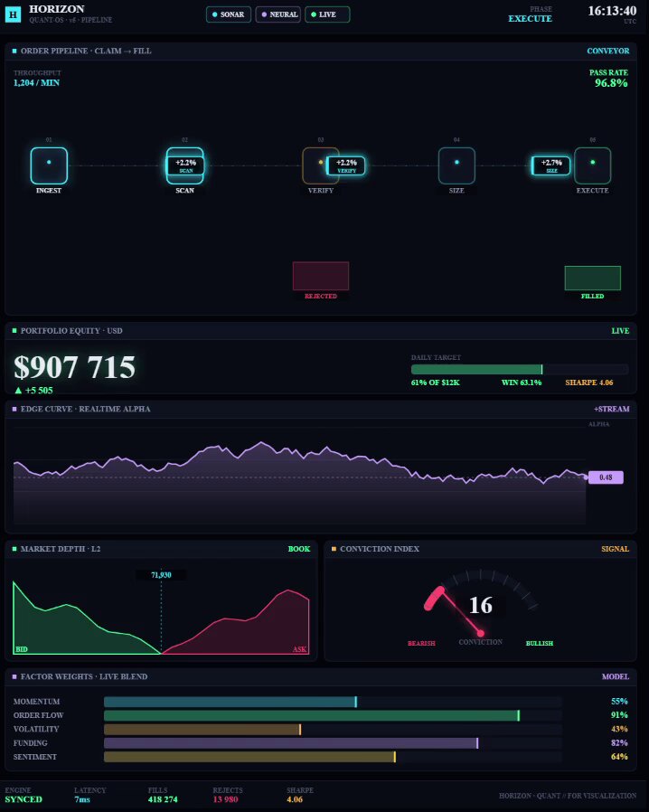Click the 61% OF $12K label

pyautogui.click(x=436, y=382)
